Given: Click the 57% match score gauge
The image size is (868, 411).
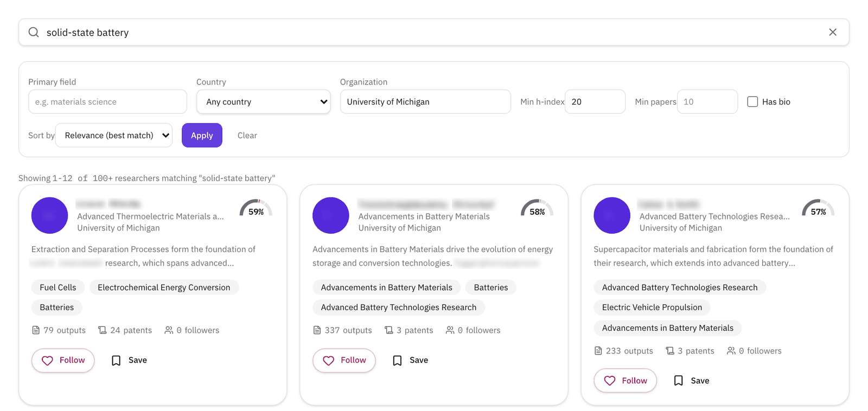Looking at the screenshot, I should 819,208.
